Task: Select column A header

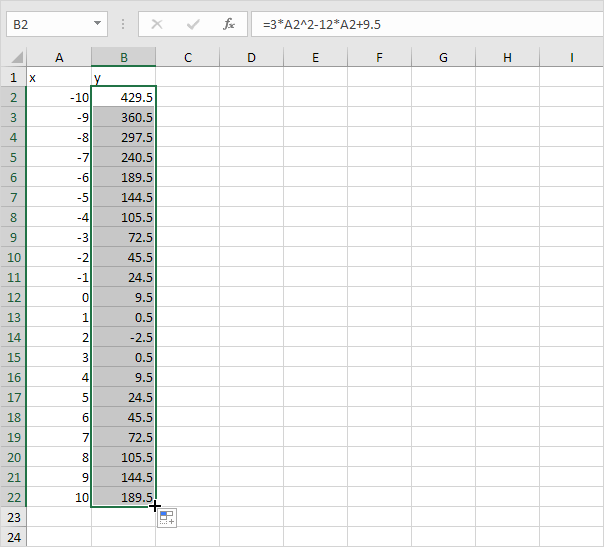Action: (59, 58)
